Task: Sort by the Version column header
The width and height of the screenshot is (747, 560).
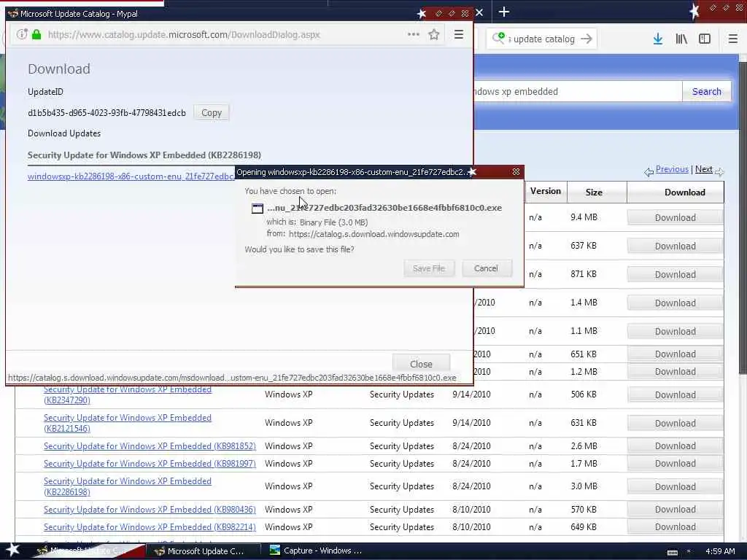Action: (x=546, y=192)
